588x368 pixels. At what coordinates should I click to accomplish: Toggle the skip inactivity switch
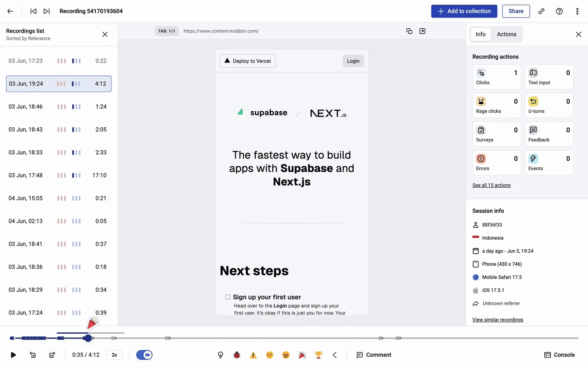(144, 355)
